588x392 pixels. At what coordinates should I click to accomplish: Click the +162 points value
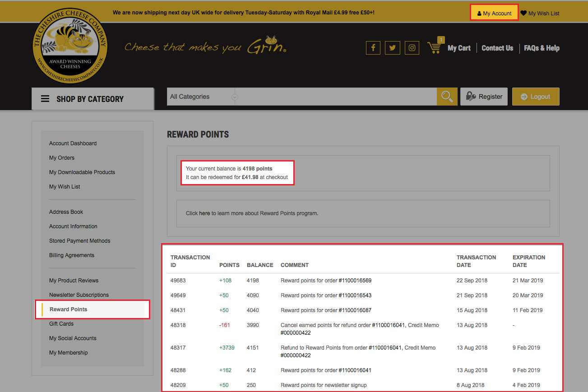[x=225, y=370]
